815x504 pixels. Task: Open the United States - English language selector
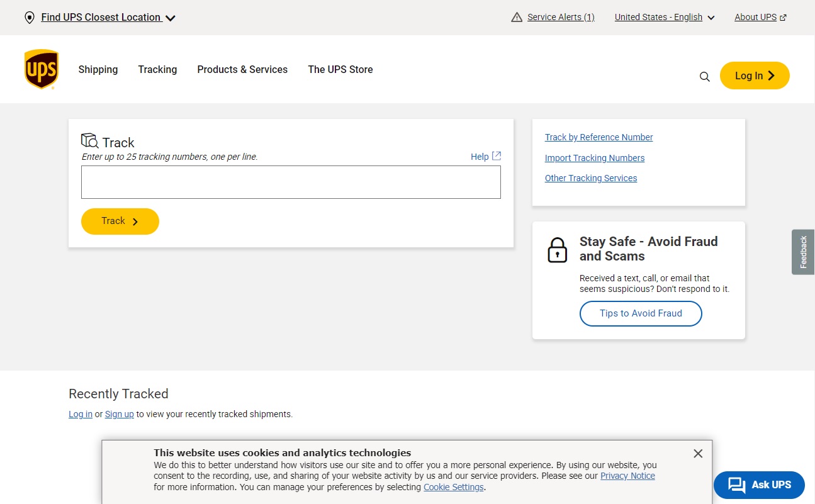[x=665, y=17]
